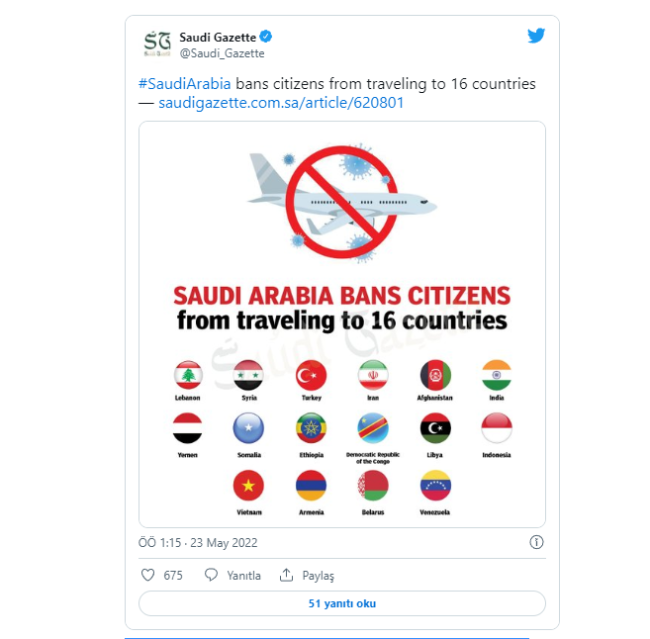The width and height of the screenshot is (650, 639).
Task: Click the Paylaş share label
Action: (318, 575)
